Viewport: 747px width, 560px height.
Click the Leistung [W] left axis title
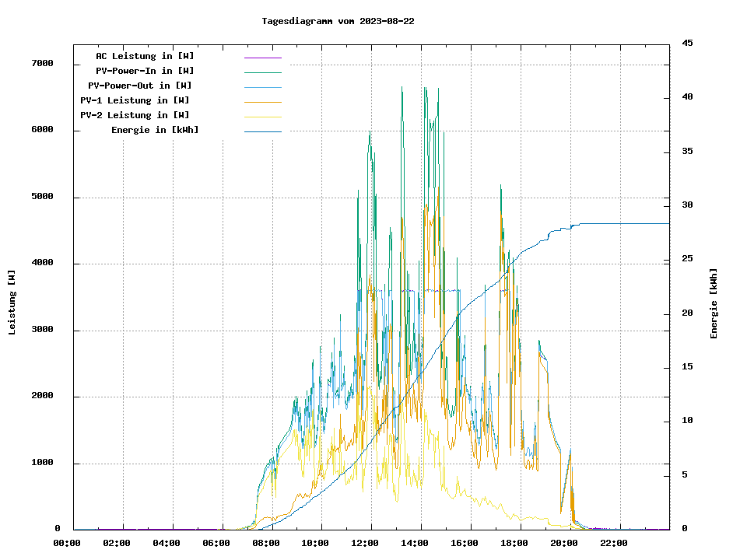tap(12, 303)
